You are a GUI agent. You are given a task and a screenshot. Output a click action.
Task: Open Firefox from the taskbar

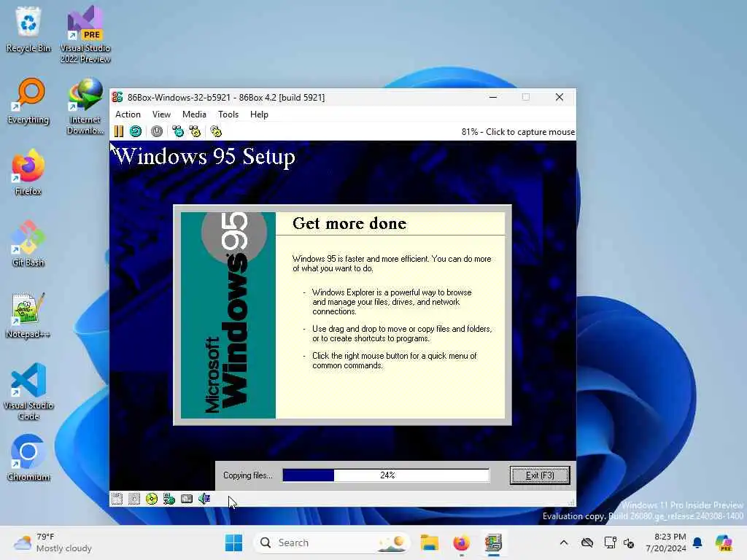461,542
